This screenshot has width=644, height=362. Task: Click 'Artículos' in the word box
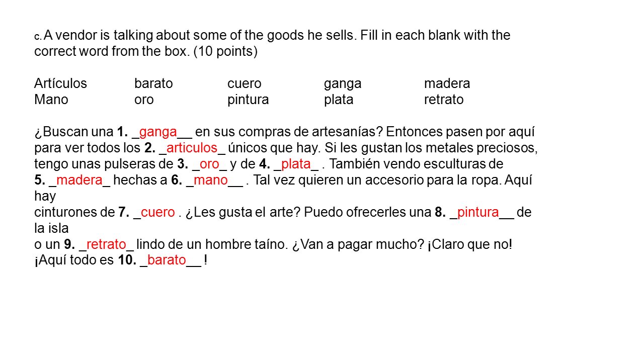60,83
